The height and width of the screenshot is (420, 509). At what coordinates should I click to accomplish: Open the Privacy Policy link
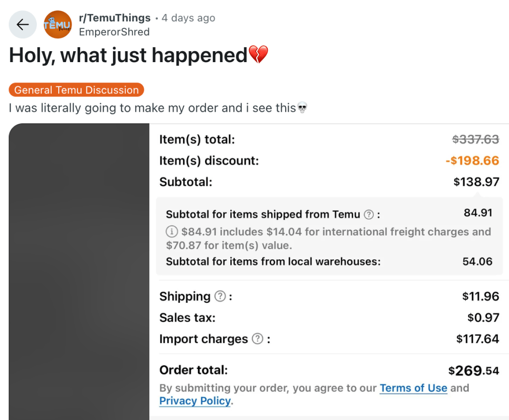195,401
